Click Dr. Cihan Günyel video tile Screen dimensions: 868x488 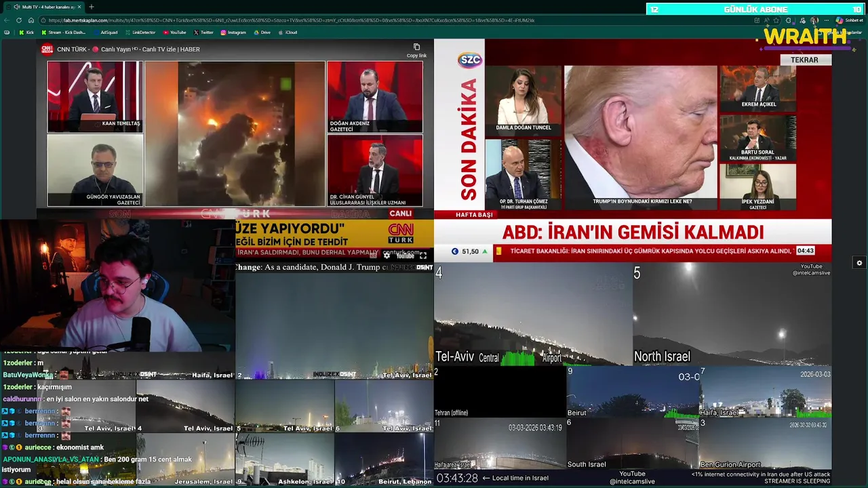pos(375,171)
